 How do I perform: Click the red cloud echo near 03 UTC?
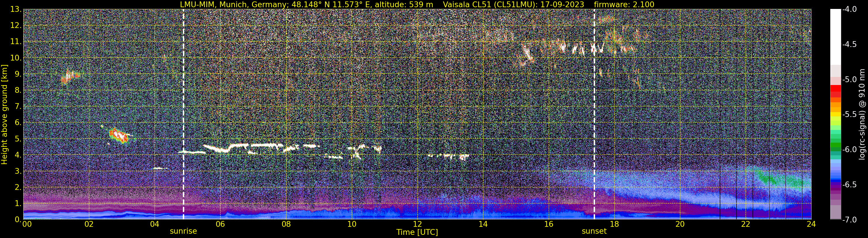click(119, 136)
